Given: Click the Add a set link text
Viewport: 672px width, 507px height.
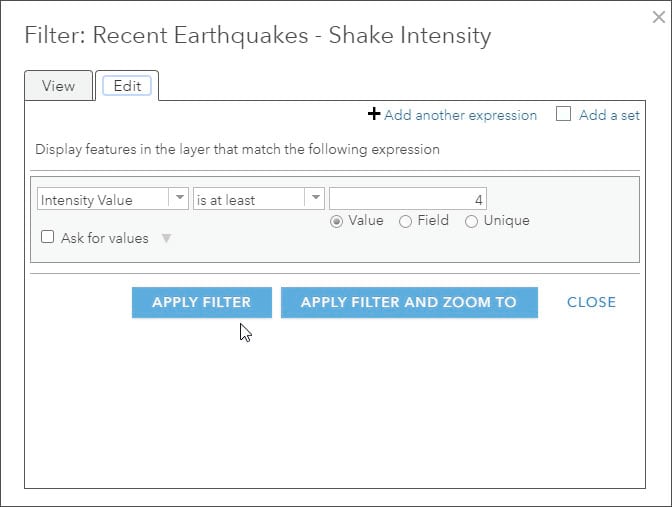Looking at the screenshot, I should (609, 115).
